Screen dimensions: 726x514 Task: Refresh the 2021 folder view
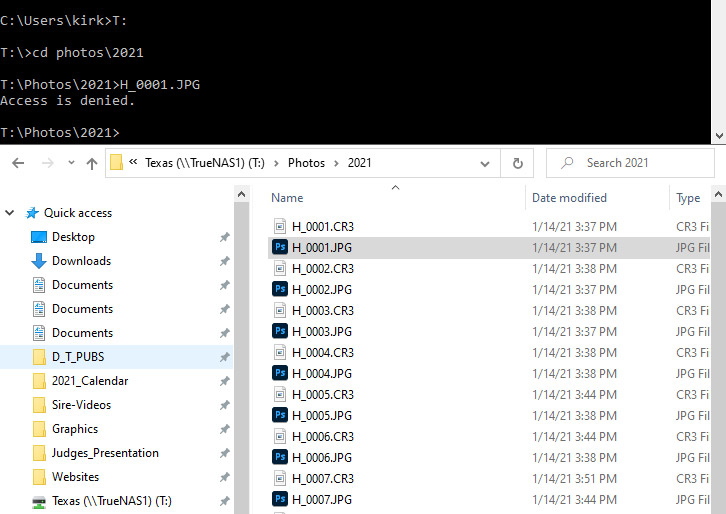[x=518, y=163]
